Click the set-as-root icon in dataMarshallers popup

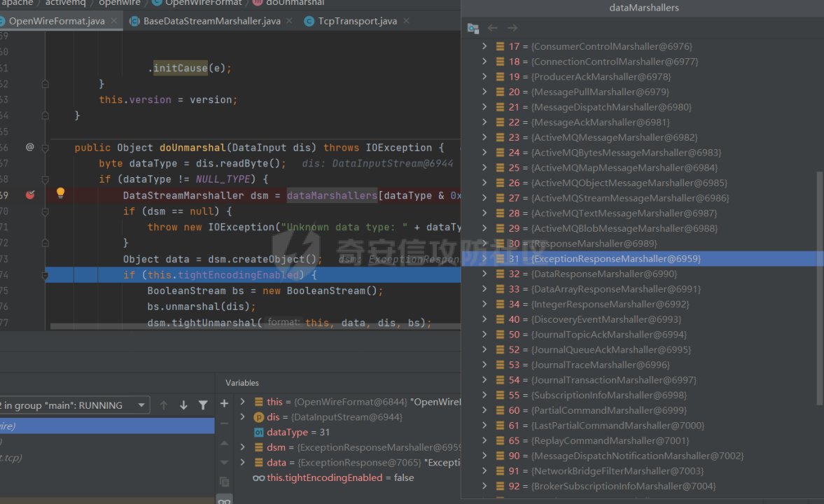[473, 28]
